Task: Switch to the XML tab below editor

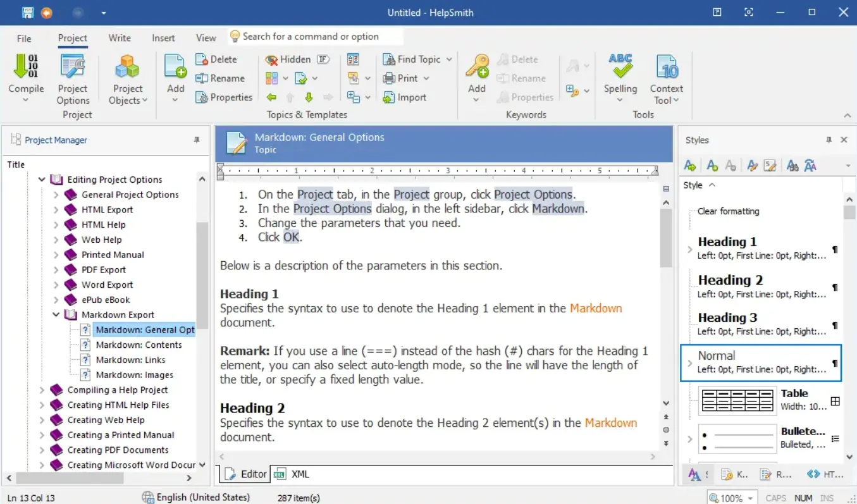Action: tap(293, 474)
